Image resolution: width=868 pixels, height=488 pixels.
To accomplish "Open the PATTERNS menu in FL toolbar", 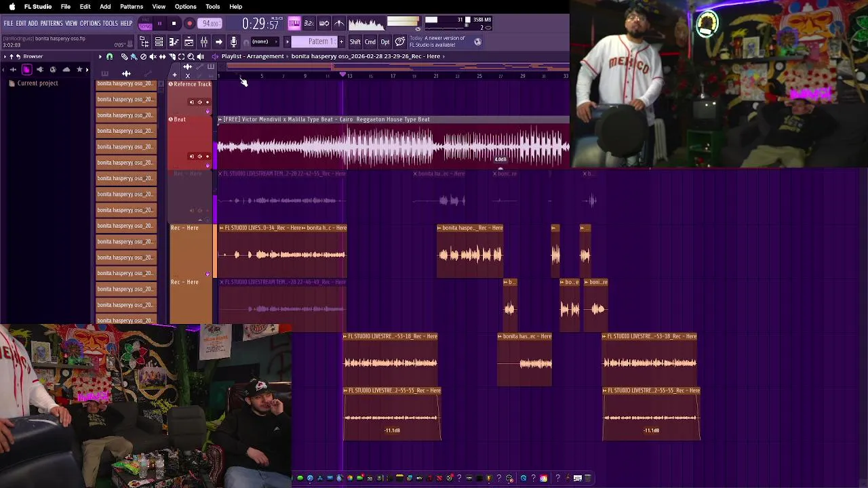I will point(52,24).
